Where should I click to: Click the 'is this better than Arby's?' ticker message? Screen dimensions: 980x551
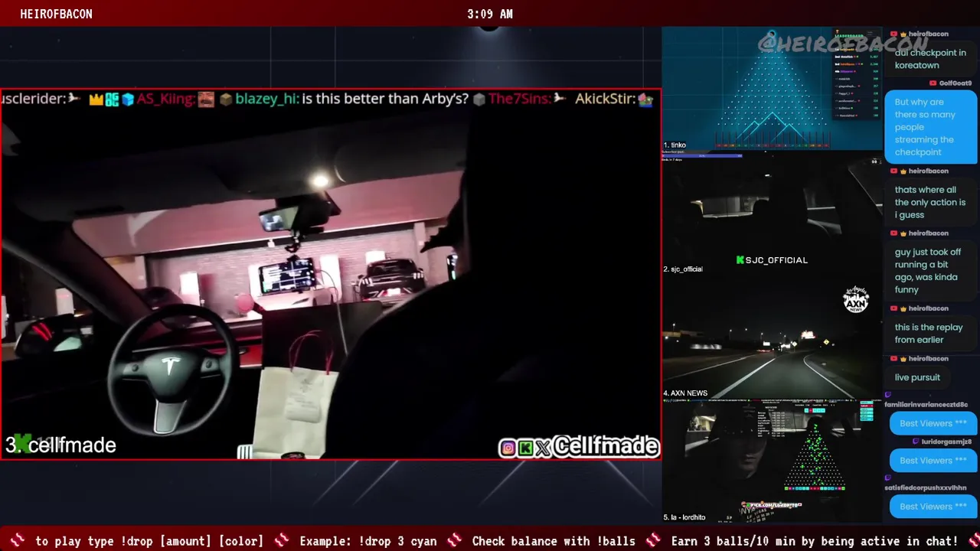385,99
